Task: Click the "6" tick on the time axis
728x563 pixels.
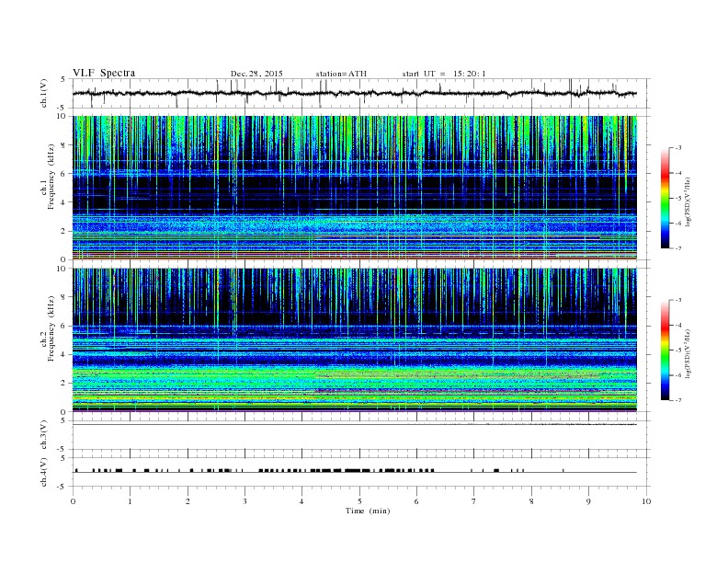Action: pos(417,501)
